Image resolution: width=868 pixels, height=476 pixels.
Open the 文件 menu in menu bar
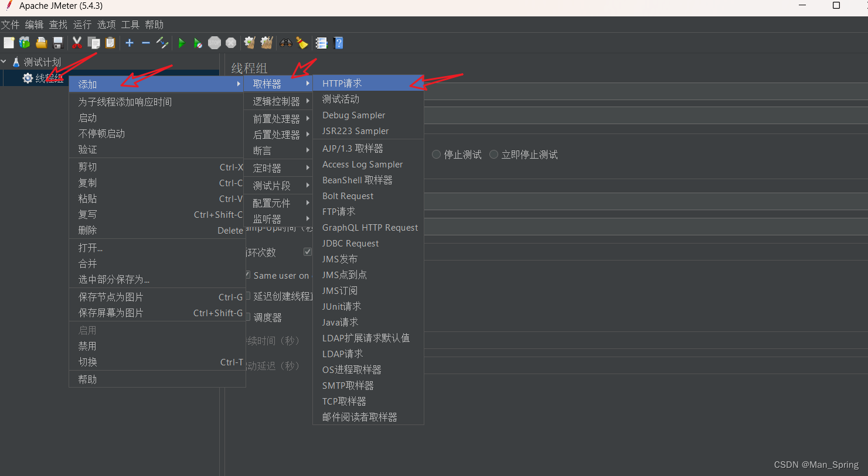pos(10,25)
